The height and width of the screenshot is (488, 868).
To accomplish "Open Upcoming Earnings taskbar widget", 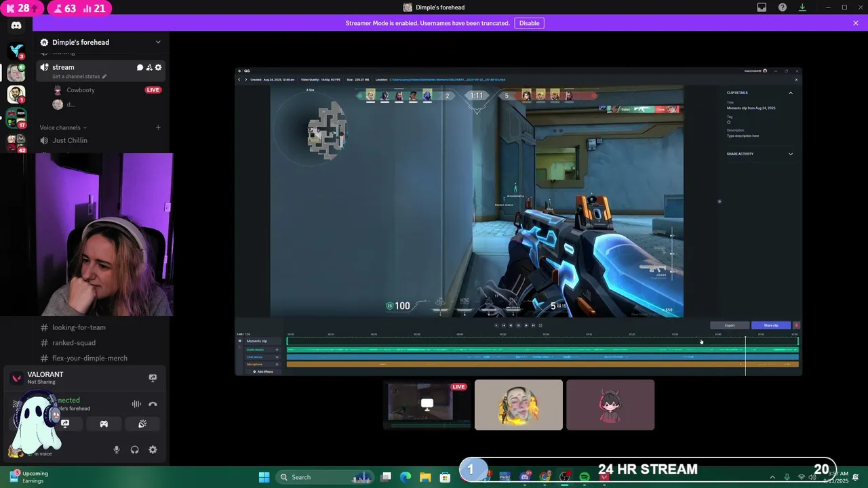I will (29, 477).
